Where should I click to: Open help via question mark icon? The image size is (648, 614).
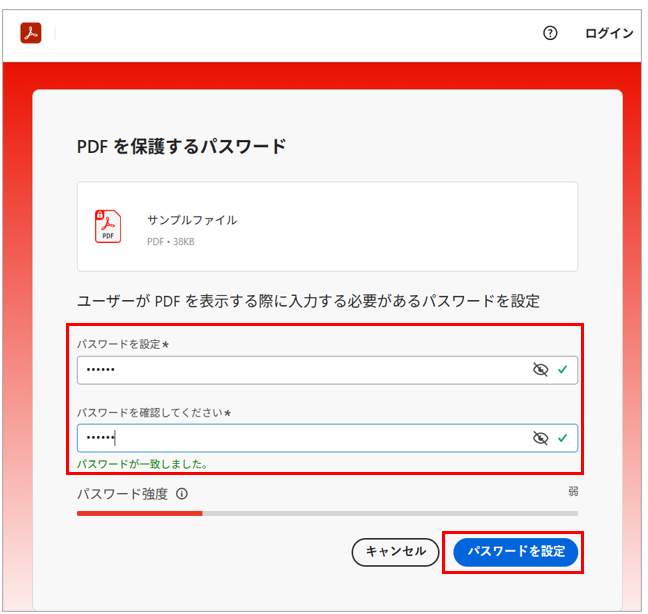(550, 33)
